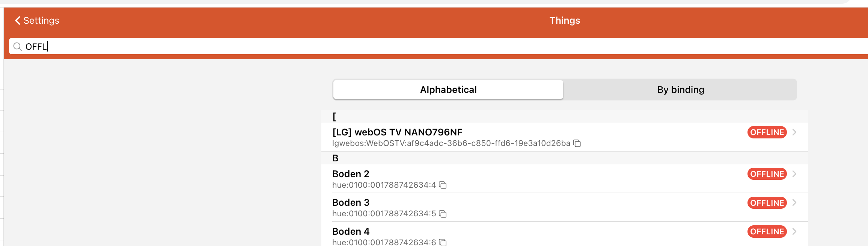The width and height of the screenshot is (868, 246).
Task: Open the Boden 3 thing entry
Action: click(x=351, y=203)
